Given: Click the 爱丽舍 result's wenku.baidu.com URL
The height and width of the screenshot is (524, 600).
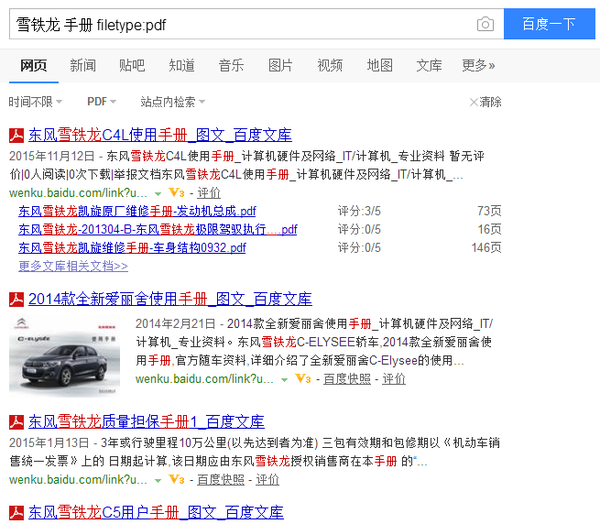Looking at the screenshot, I should click(204, 379).
